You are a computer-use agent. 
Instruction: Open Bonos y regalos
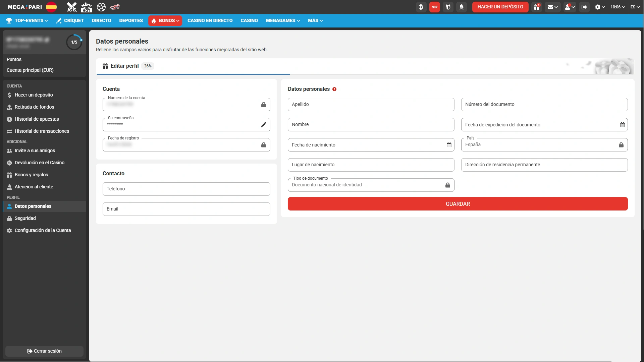[x=44, y=175]
